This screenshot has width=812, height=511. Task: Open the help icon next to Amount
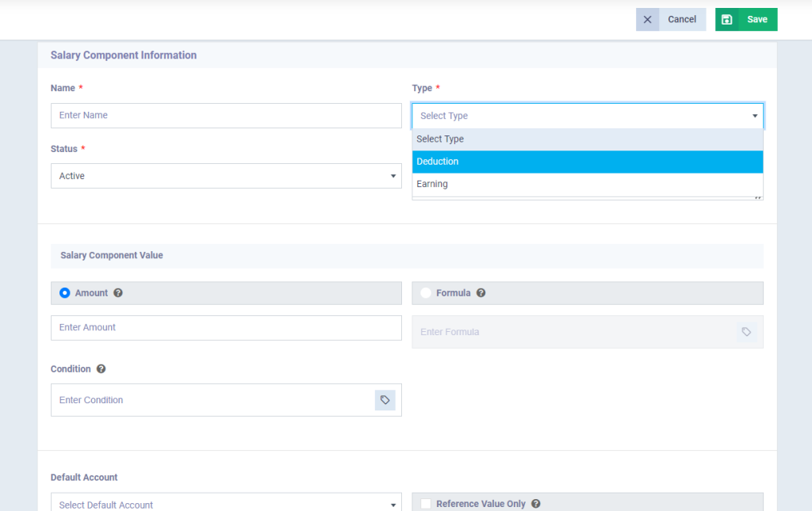pyautogui.click(x=117, y=292)
